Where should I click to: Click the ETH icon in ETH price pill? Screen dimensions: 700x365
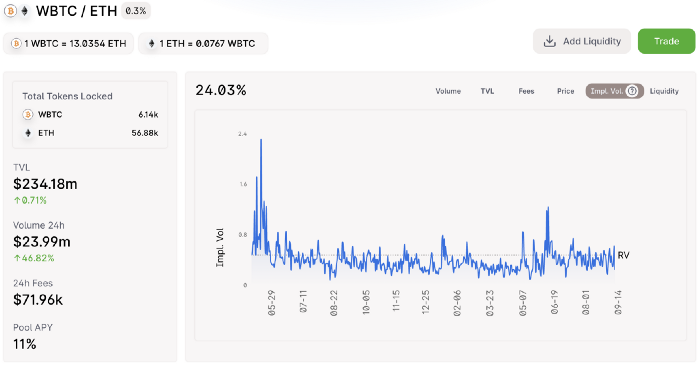(151, 44)
